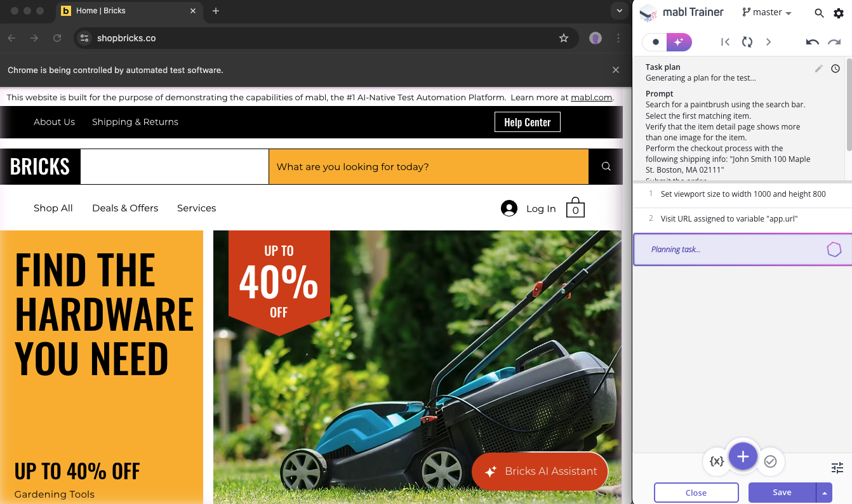Redo the trainer action
The width and height of the screenshot is (852, 504).
(x=834, y=42)
